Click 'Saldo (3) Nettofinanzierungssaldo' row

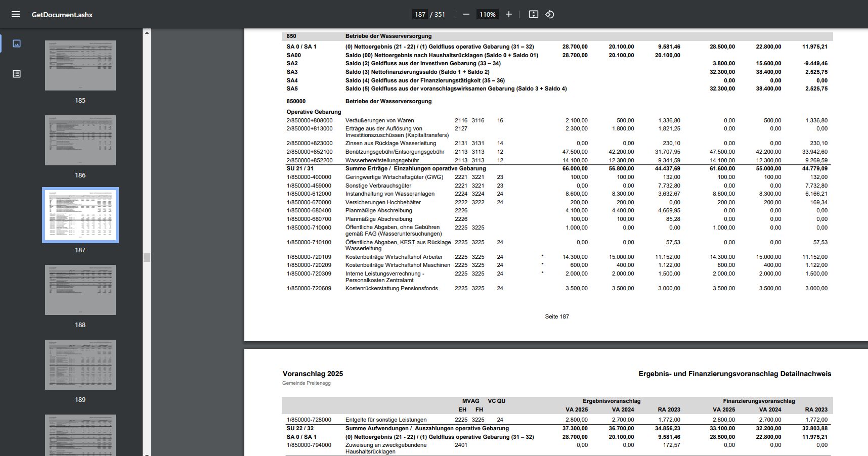tap(417, 72)
